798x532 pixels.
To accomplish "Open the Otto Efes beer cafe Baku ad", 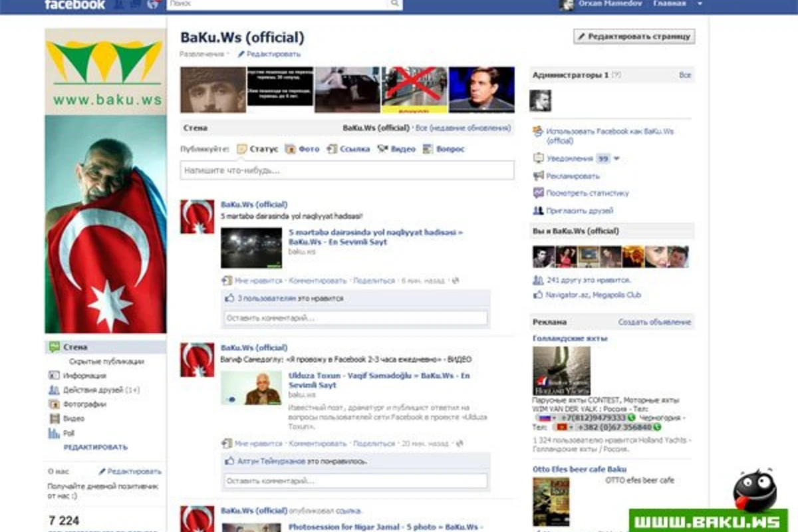I will point(579,469).
